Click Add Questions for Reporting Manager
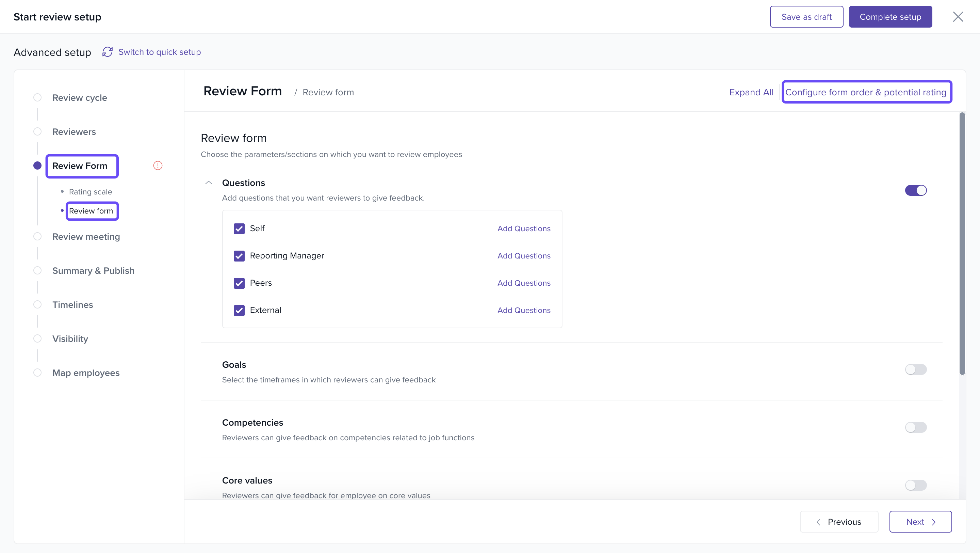The width and height of the screenshot is (980, 553). [x=523, y=256]
